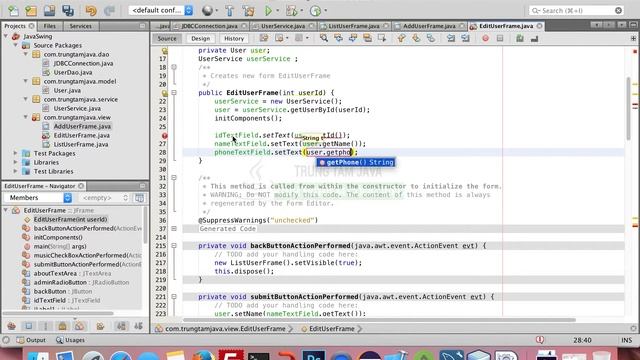Close the EditUserFrame.java tab

[540, 26]
